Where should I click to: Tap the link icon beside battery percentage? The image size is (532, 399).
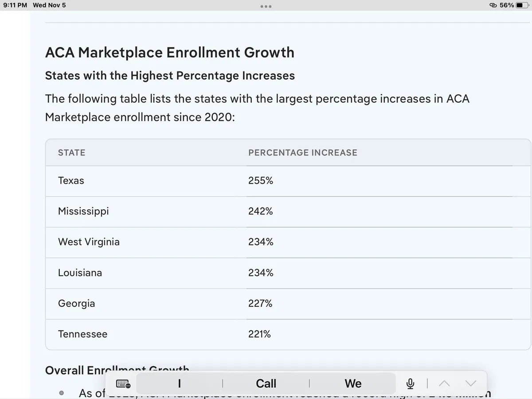pyautogui.click(x=493, y=5)
